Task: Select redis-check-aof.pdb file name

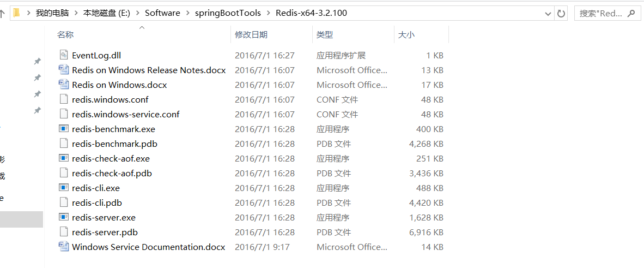Action: tap(112, 174)
